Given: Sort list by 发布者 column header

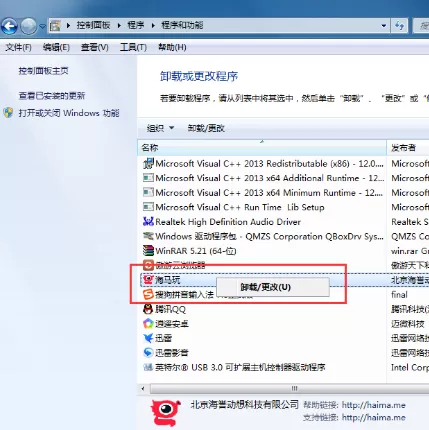Looking at the screenshot, I should 408,148.
